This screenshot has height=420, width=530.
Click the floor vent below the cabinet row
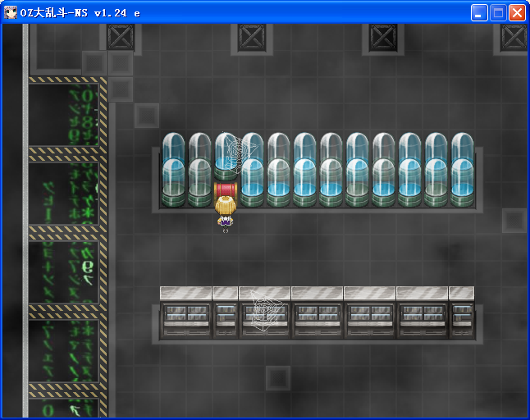[x=278, y=378]
